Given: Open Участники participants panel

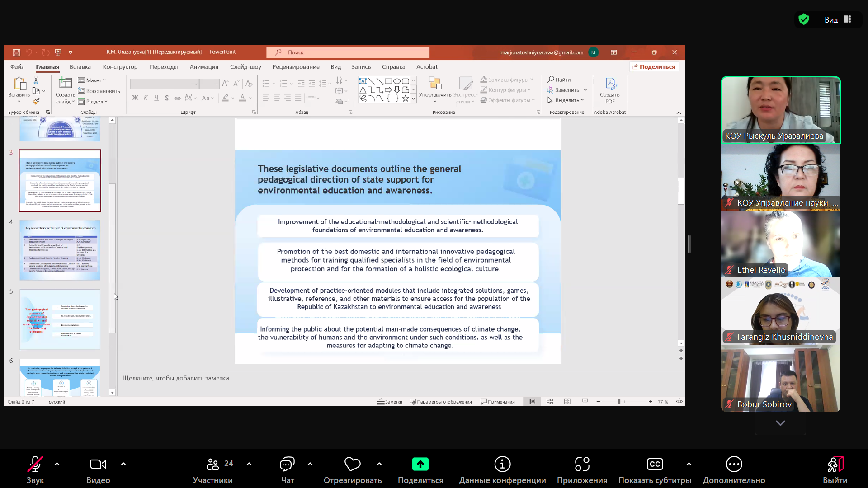Looking at the screenshot, I should 213,470.
